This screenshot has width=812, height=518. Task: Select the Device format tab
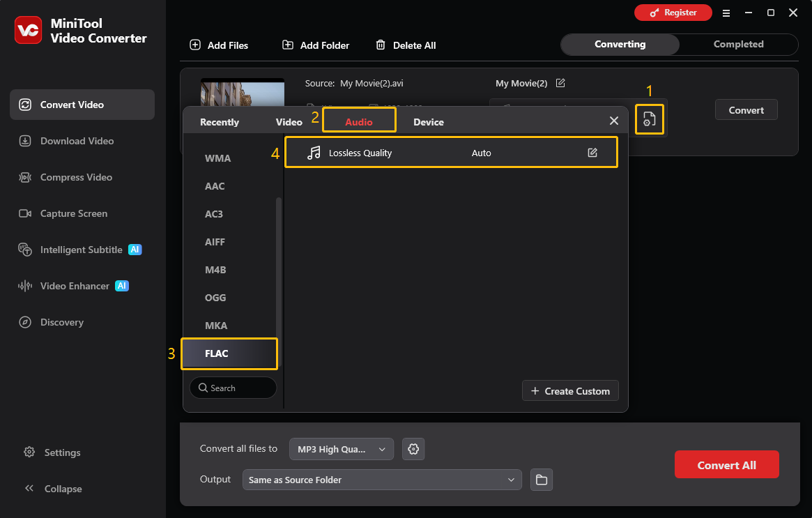pos(429,122)
